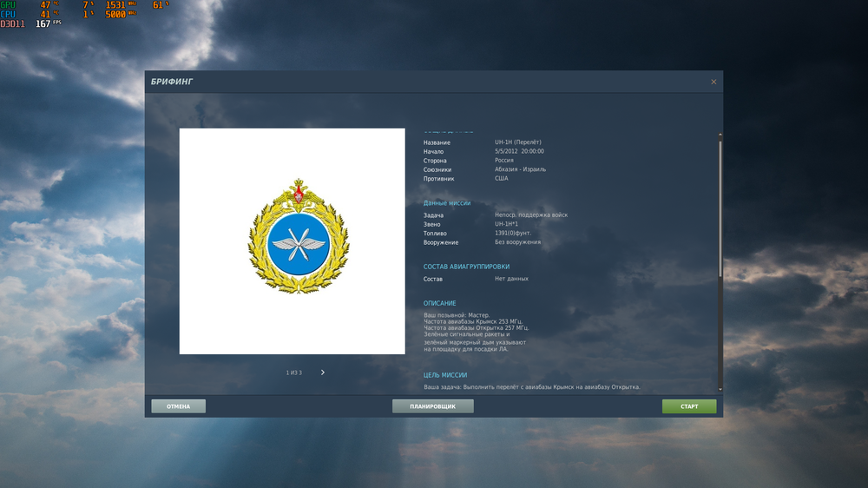
Task: Click the start date 5/5/2012 20:00:00
Action: coord(519,151)
